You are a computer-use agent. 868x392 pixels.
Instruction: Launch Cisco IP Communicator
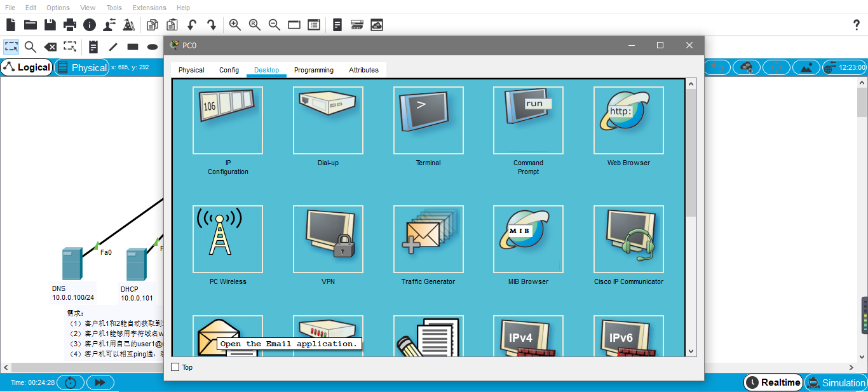pyautogui.click(x=628, y=240)
